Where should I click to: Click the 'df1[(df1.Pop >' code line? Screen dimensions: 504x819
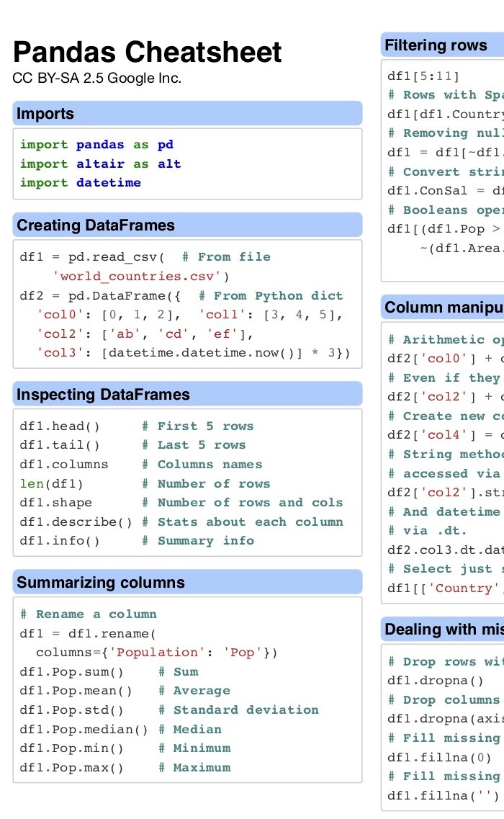pos(444,229)
